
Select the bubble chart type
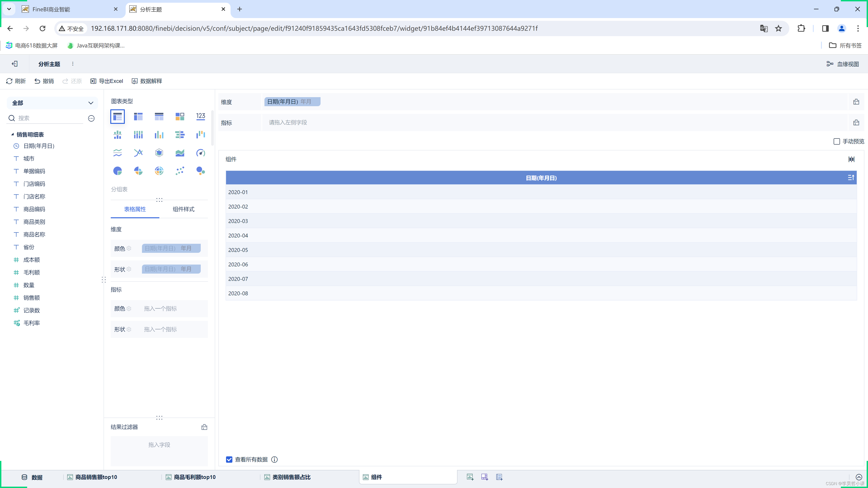200,171
